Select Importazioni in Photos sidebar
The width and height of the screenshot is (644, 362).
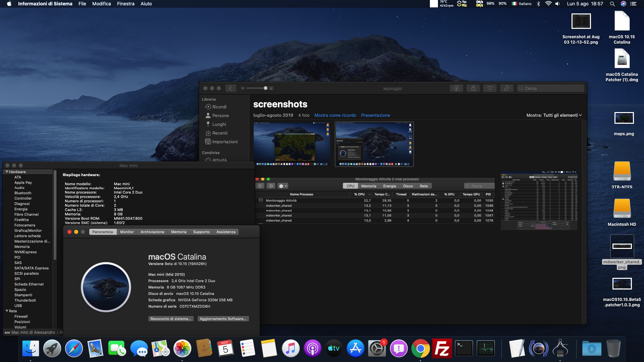(x=225, y=142)
